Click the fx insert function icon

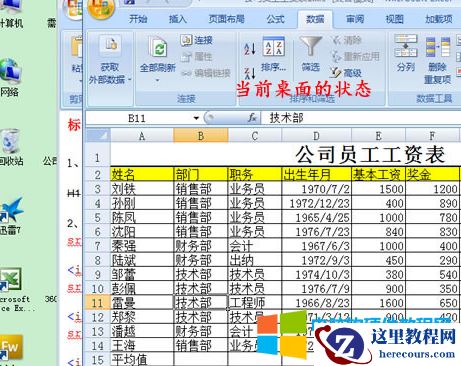click(252, 118)
